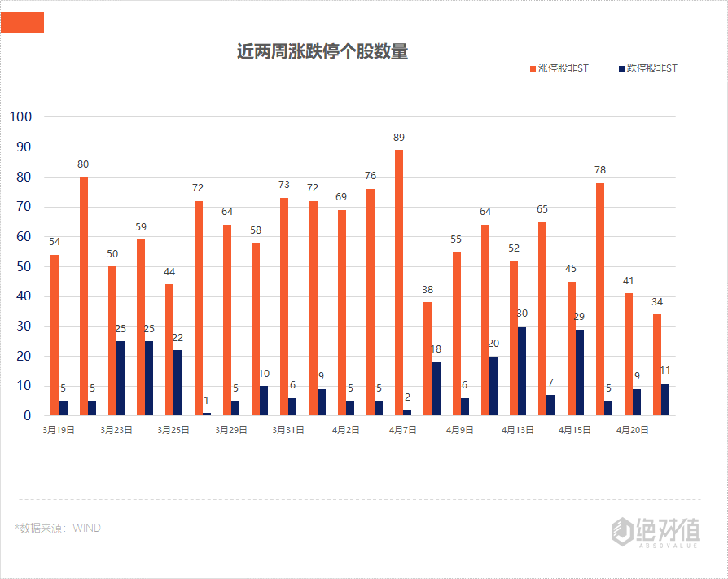
Task: Click the 100 y-axis tick label
Action: [20, 117]
